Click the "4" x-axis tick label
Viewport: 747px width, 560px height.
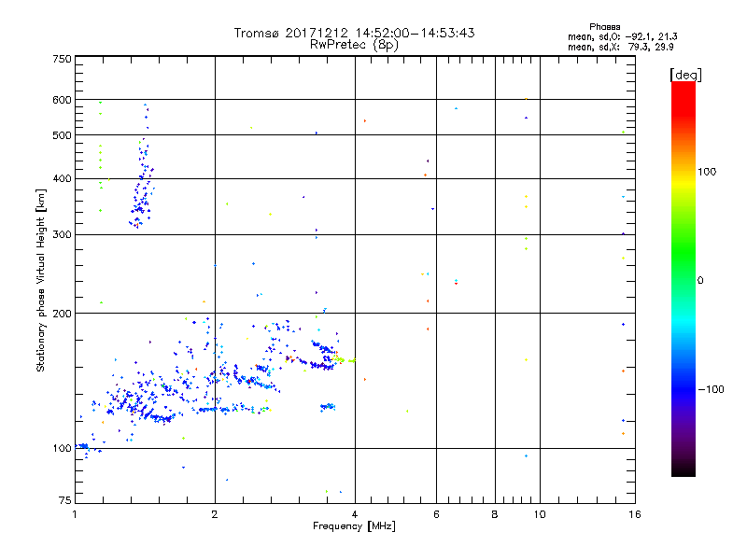point(355,514)
